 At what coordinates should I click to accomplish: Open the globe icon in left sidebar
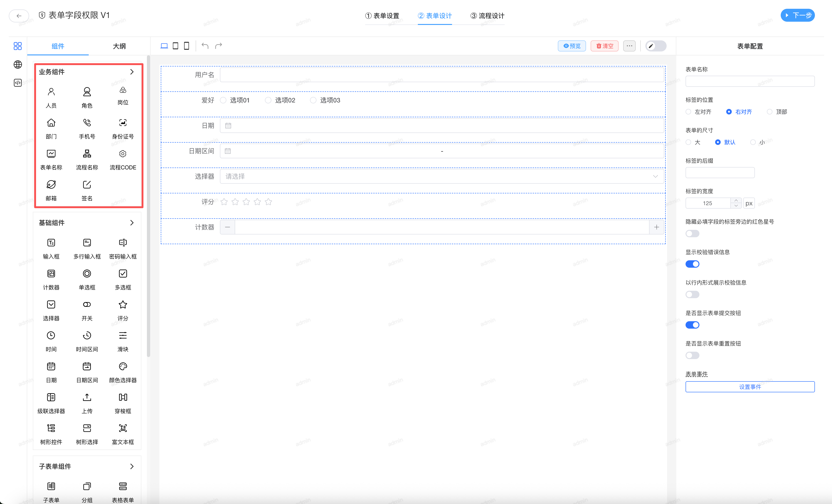(18, 64)
